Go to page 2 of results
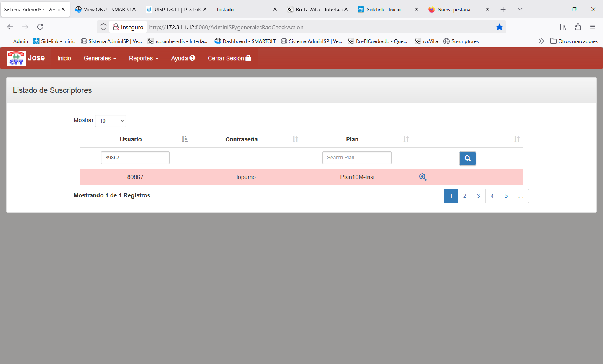Viewport: 603px width, 364px height. click(x=464, y=196)
